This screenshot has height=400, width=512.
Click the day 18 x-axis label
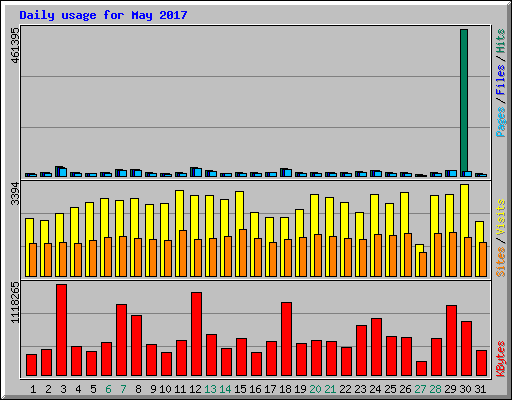point(285,389)
